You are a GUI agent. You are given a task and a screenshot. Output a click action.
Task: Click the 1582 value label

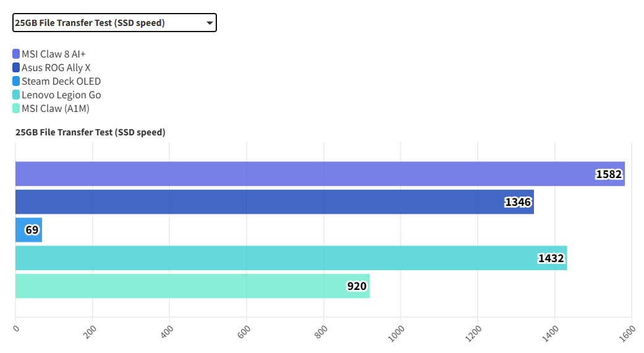click(x=609, y=174)
